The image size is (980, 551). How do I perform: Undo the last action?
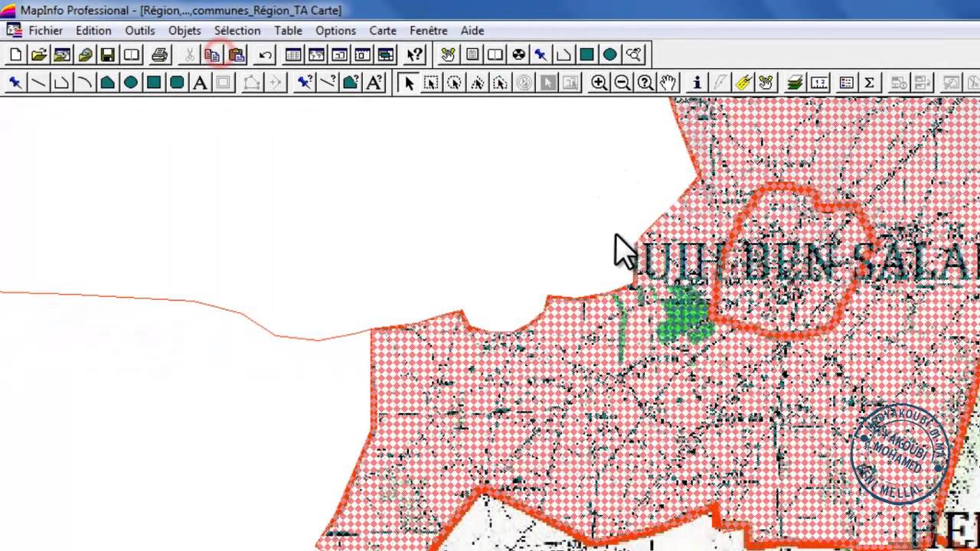(265, 54)
